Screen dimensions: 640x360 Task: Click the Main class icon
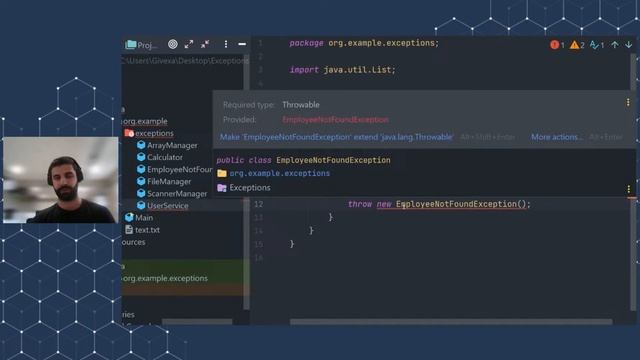(129, 217)
